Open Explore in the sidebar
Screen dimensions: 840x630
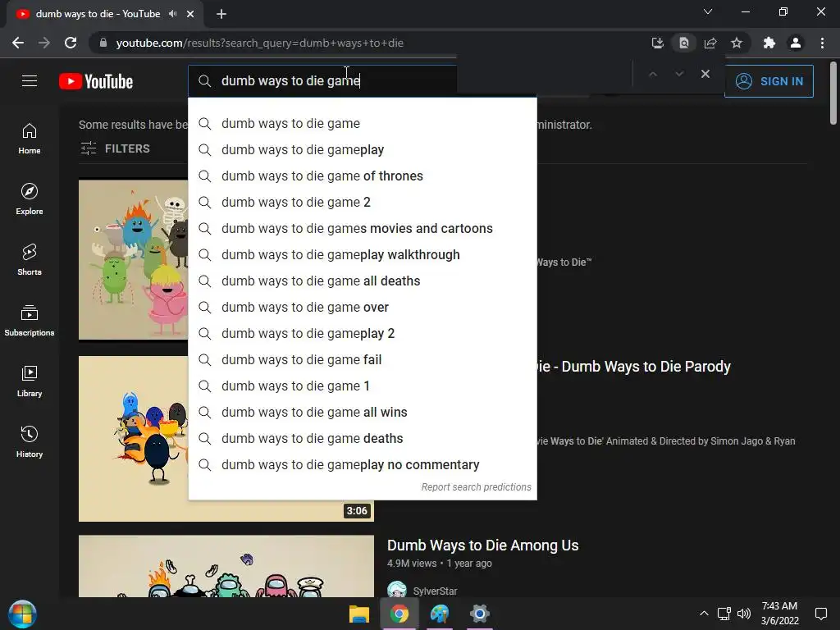click(x=30, y=199)
